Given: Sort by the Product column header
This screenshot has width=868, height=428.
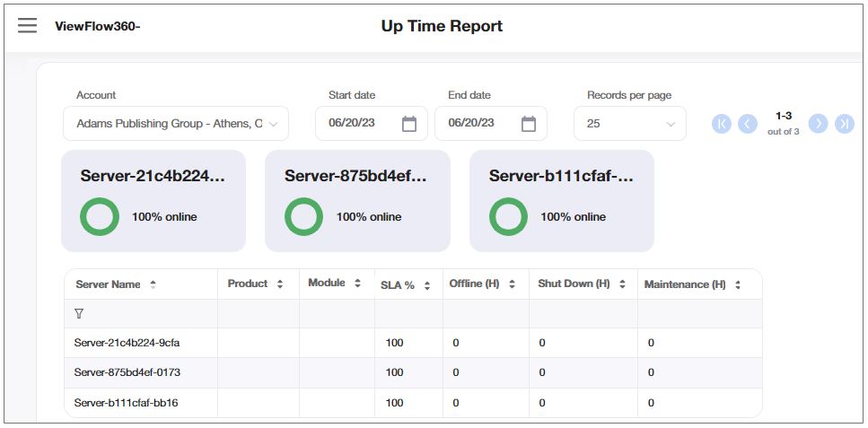Looking at the screenshot, I should [x=280, y=284].
